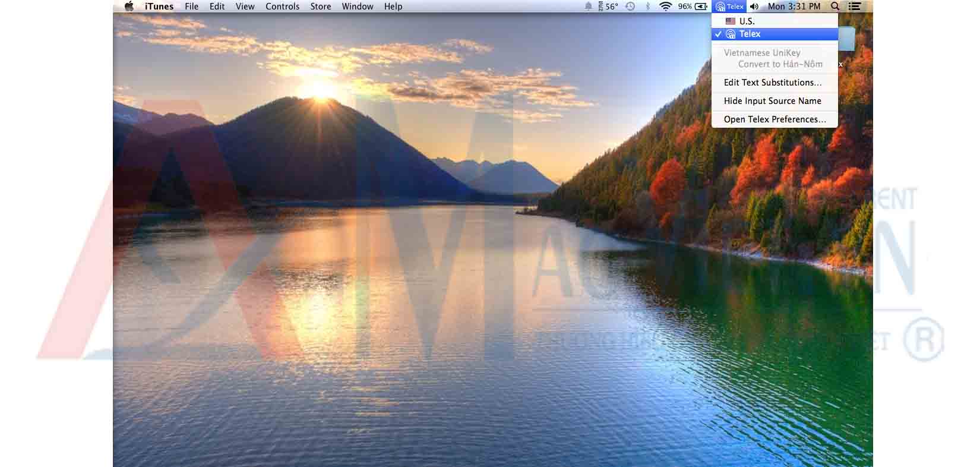Open the Help menu
980x467 pixels.
pos(393,7)
